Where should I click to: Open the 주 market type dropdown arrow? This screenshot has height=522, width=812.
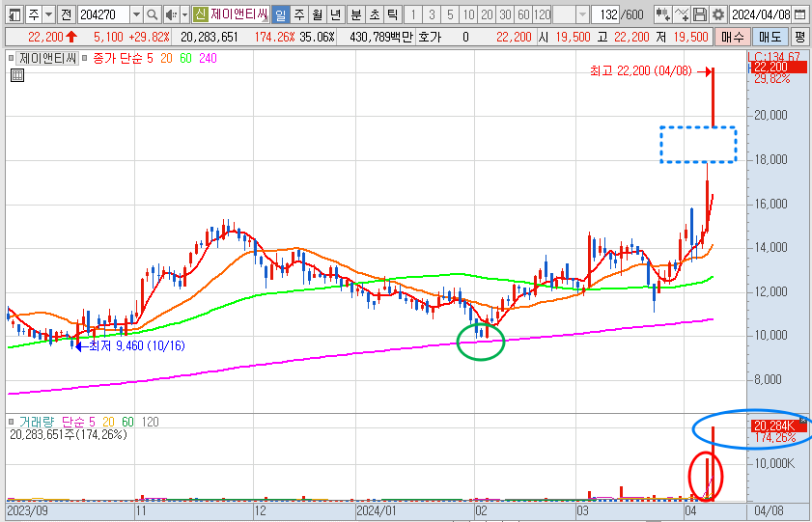tap(49, 14)
